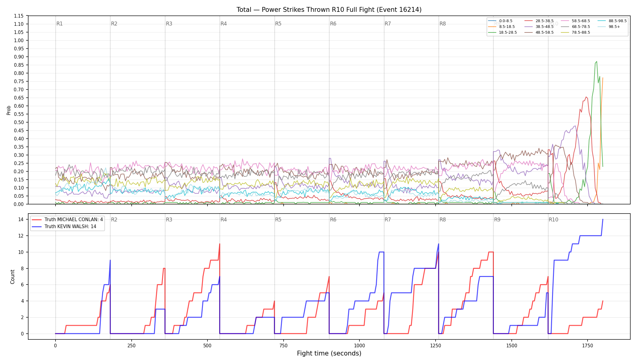Select legend entry '78.5-88.5'

coord(575,32)
